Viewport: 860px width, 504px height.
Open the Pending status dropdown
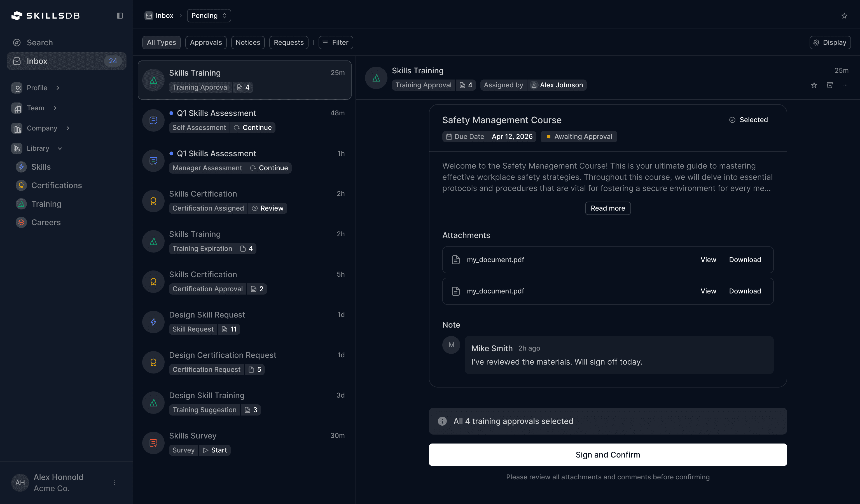click(x=209, y=16)
